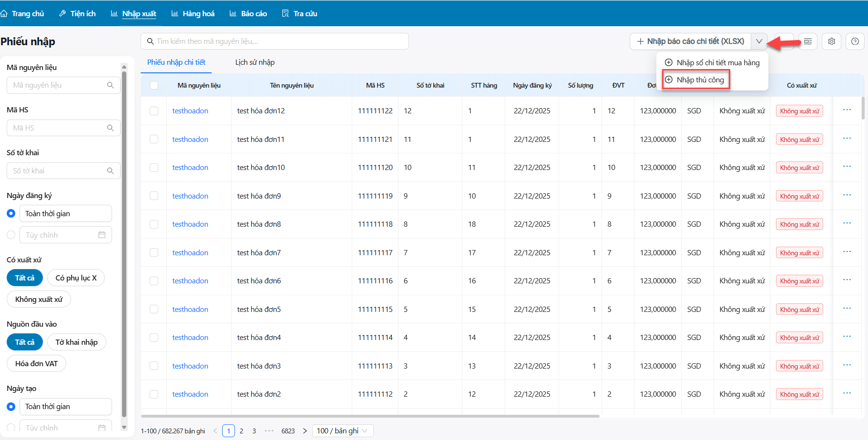Select the Tùy chỉnh radio under Ngày đăng ký
This screenshot has height=440, width=868.
point(11,235)
